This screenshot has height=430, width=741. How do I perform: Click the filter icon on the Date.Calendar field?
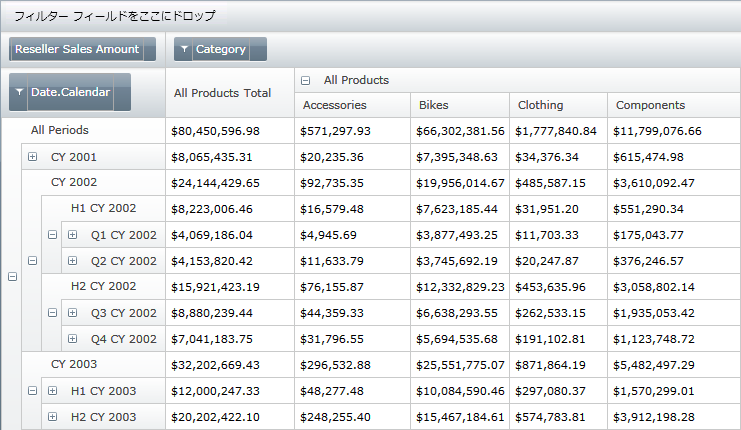[19, 92]
